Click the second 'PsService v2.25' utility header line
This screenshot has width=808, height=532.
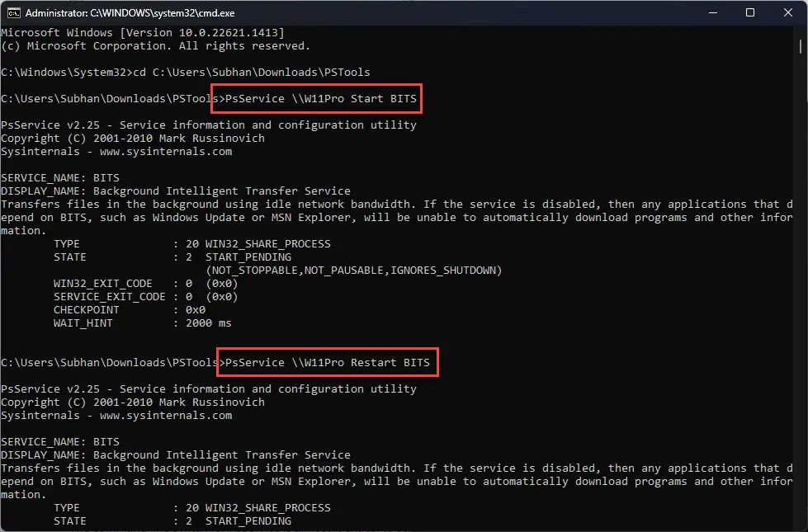[209, 388]
